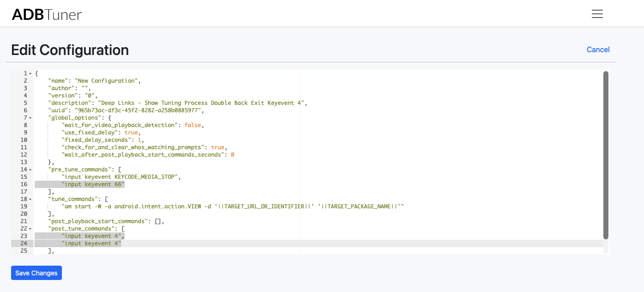The height and width of the screenshot is (292, 644).
Task: Open the hamburger navigation menu
Action: (597, 14)
